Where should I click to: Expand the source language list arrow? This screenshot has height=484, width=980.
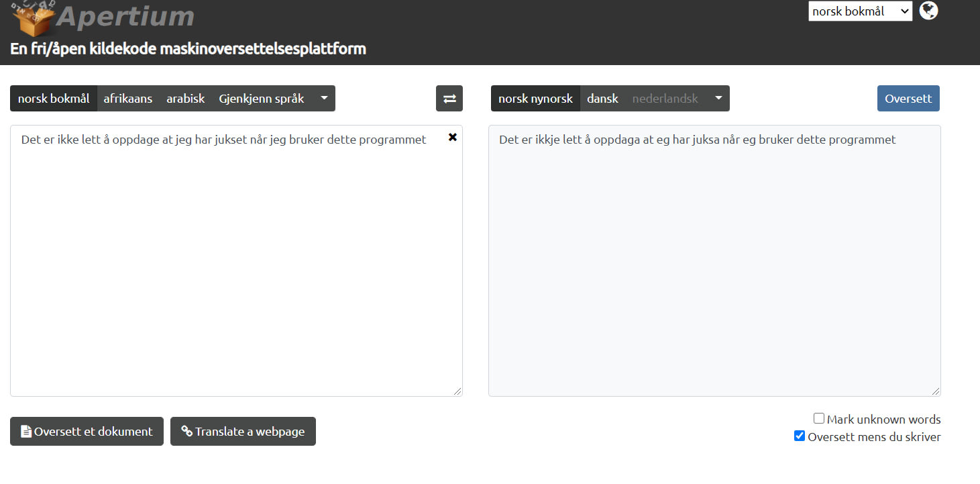click(324, 98)
